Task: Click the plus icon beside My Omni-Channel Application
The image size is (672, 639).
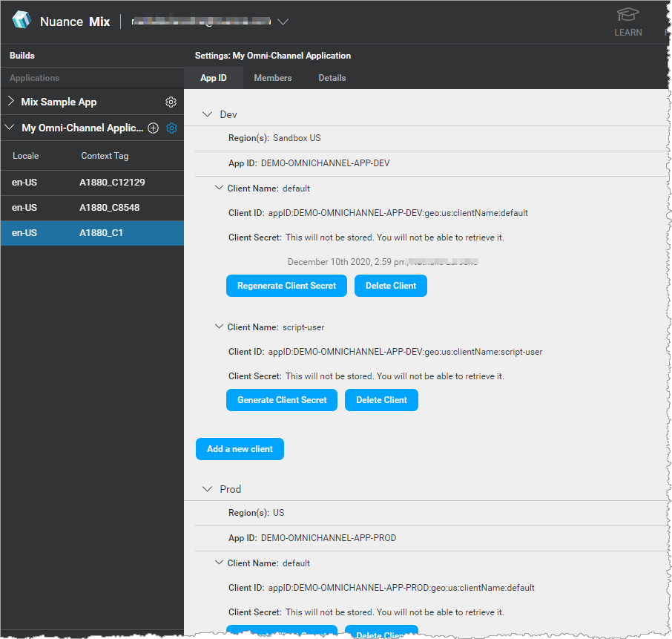Action: 153,128
